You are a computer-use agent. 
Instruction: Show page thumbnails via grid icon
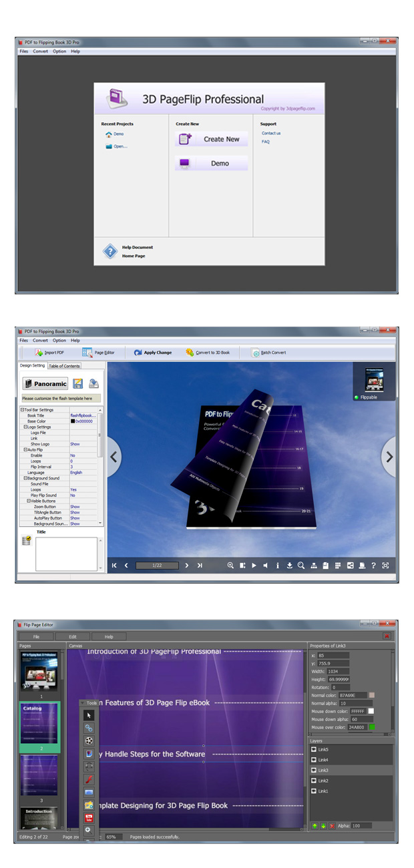coord(338,566)
